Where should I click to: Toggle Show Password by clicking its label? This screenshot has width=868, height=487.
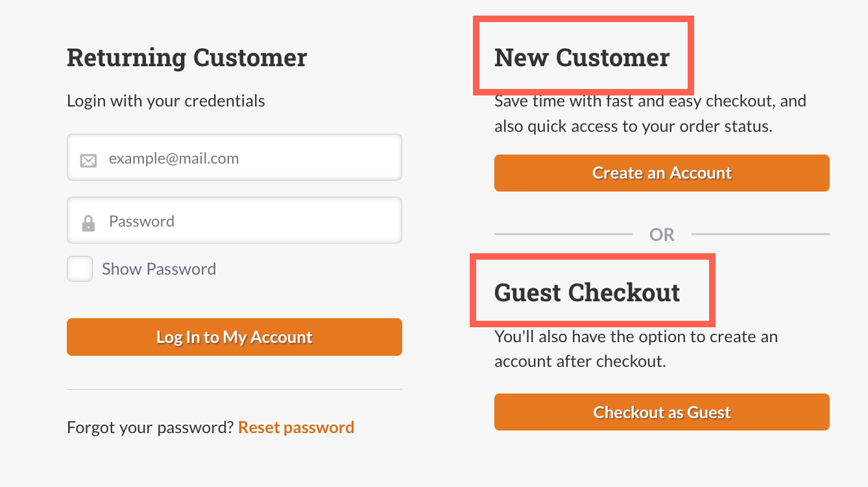[x=158, y=268]
